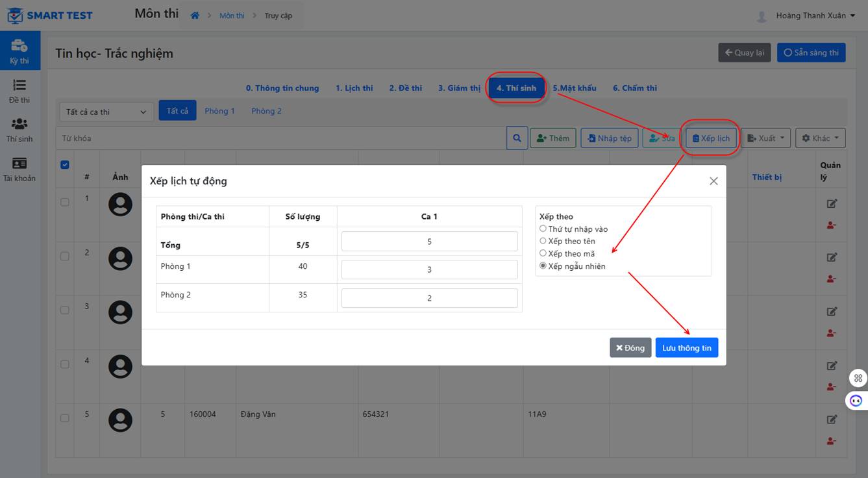
Task: Open the Thí sinh sidebar section
Action: pyautogui.click(x=19, y=130)
